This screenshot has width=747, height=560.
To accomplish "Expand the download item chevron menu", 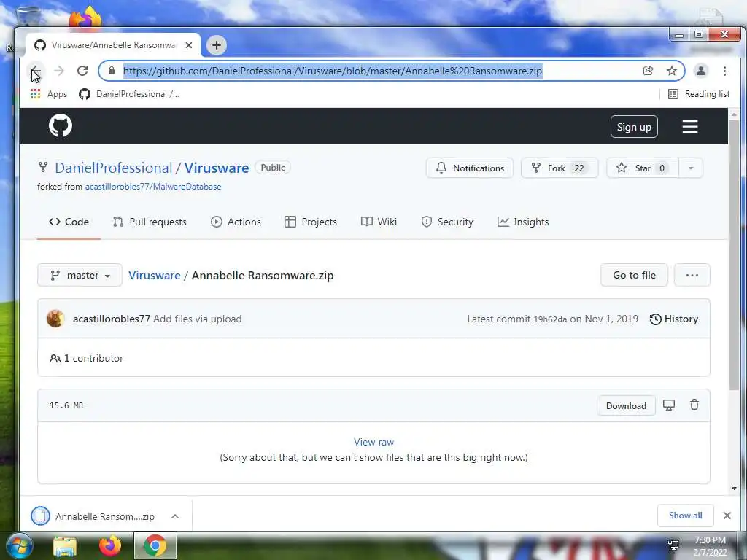I will [x=175, y=516].
